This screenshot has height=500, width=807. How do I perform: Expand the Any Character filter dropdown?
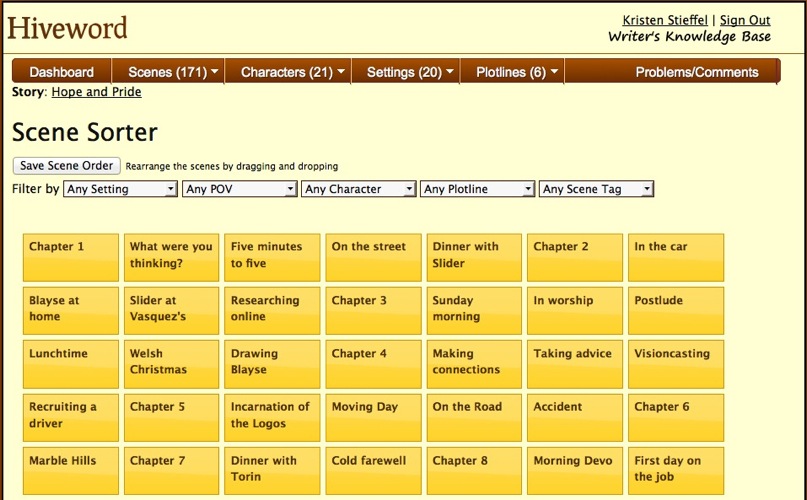point(359,189)
